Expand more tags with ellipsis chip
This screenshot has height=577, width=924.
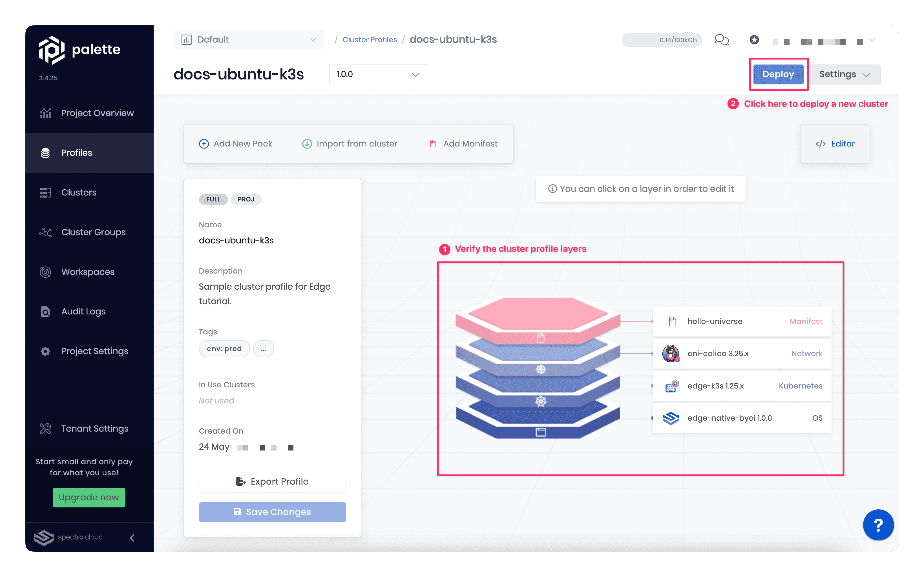coord(264,349)
